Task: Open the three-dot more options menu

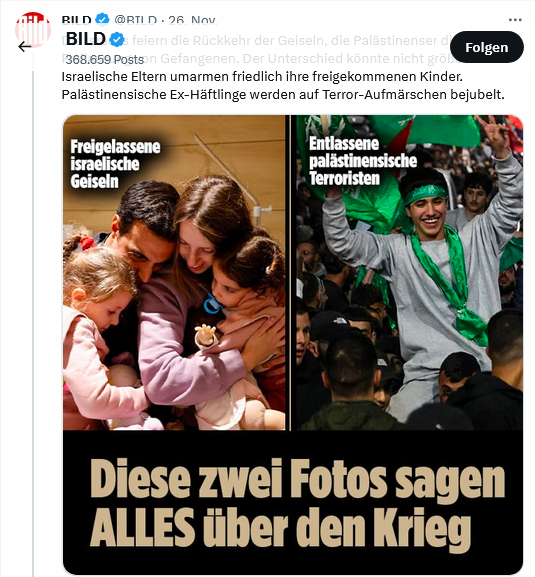Action: (515, 20)
